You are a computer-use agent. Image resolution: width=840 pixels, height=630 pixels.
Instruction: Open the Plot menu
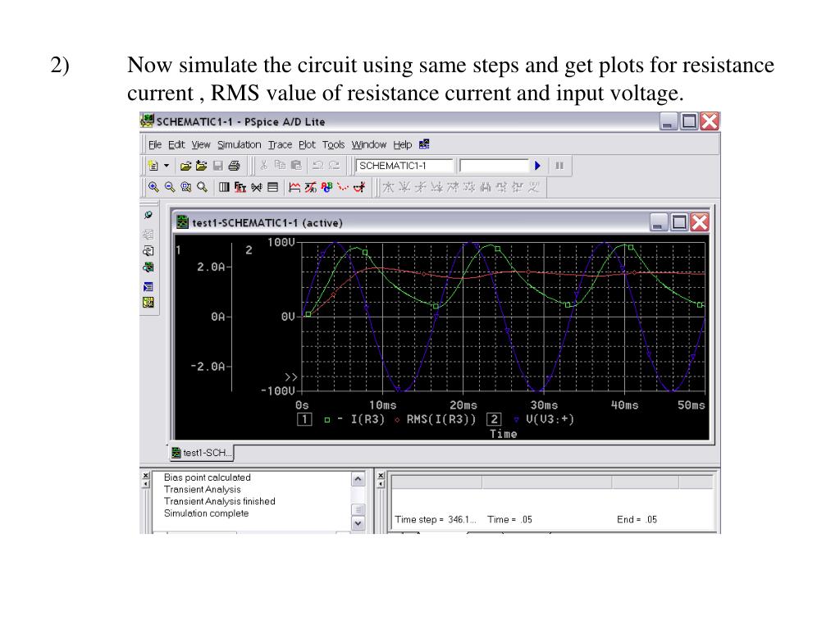pyautogui.click(x=307, y=144)
